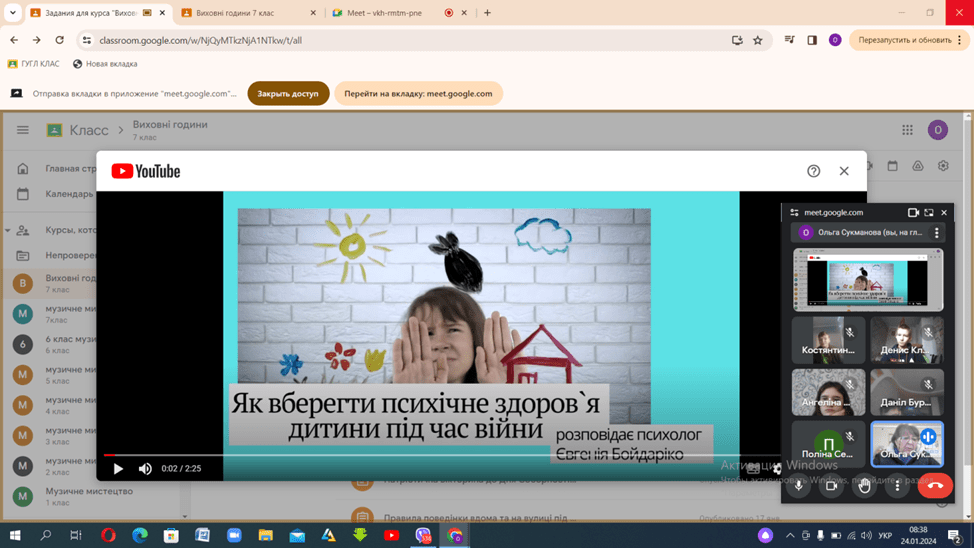The height and width of the screenshot is (548, 974).
Task: Open the Classroom main hamburger menu
Action: click(x=23, y=130)
